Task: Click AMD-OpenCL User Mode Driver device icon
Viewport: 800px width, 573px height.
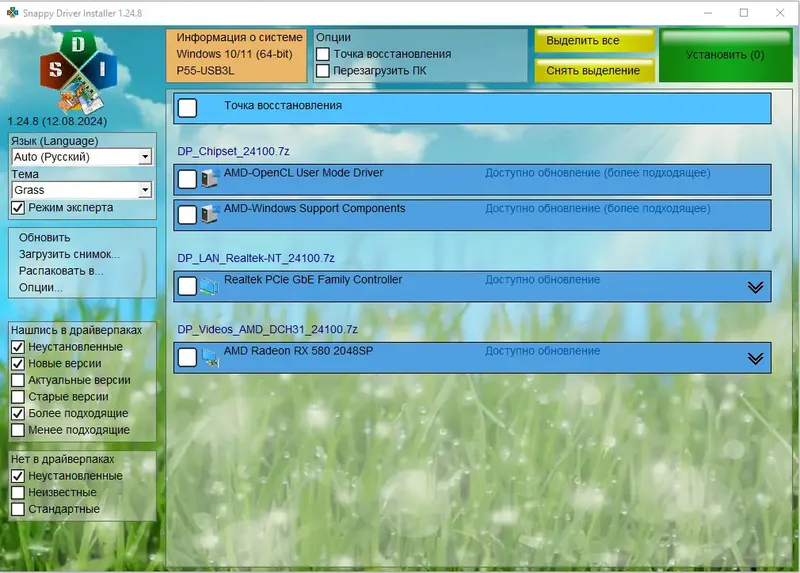Action: (209, 179)
